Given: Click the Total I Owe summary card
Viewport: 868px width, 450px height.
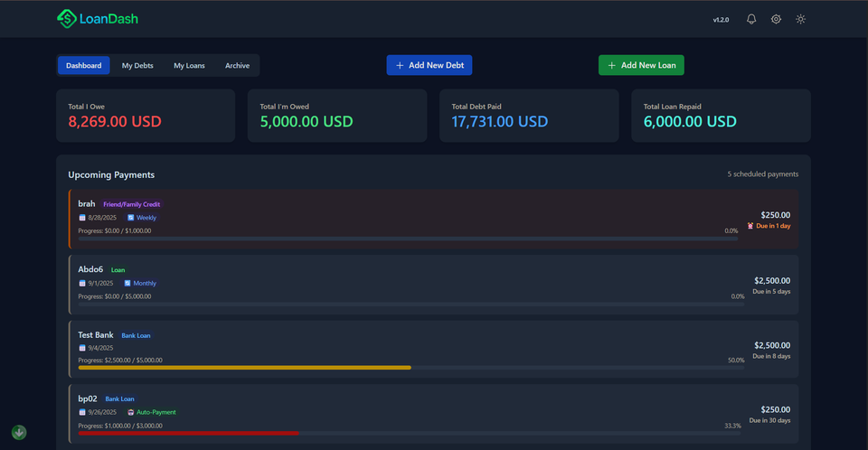Looking at the screenshot, I should tap(145, 115).
